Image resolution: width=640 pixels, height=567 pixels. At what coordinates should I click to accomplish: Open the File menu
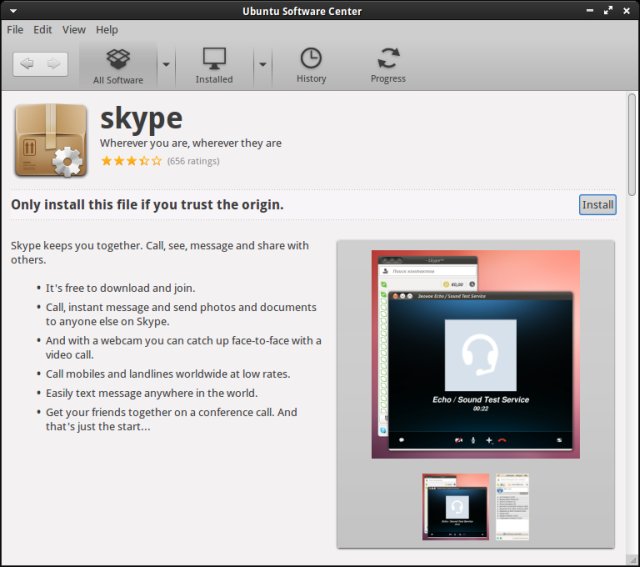click(15, 30)
